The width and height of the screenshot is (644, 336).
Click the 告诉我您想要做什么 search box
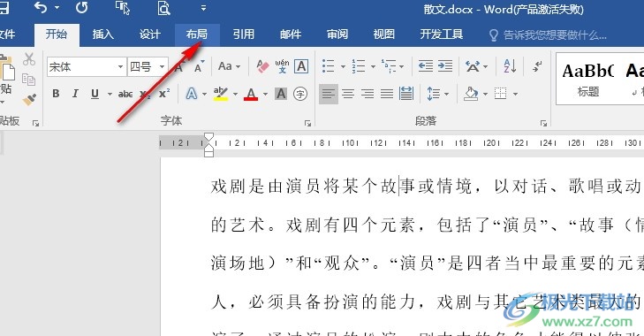point(548,35)
